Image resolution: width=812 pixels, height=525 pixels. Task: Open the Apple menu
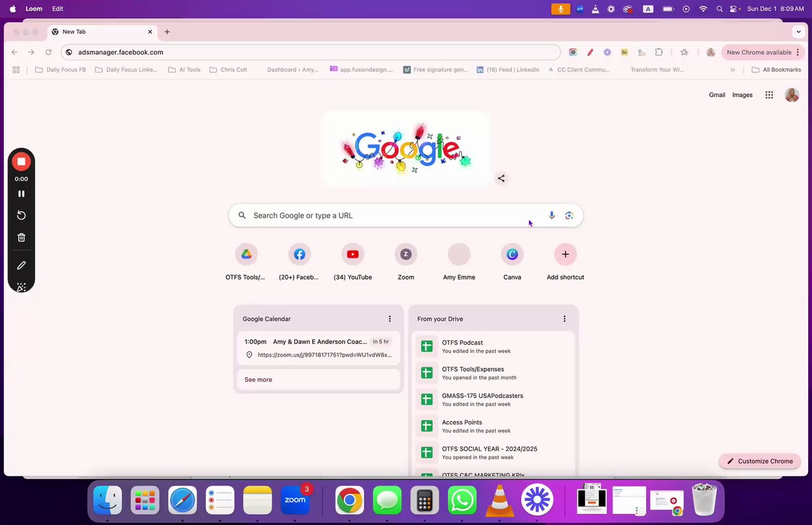(x=13, y=9)
